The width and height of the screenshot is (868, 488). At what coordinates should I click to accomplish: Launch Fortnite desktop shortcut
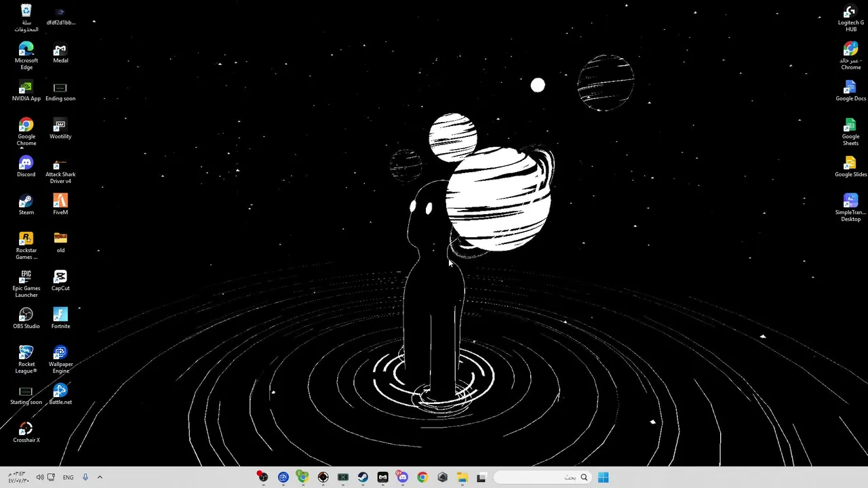[x=60, y=319]
